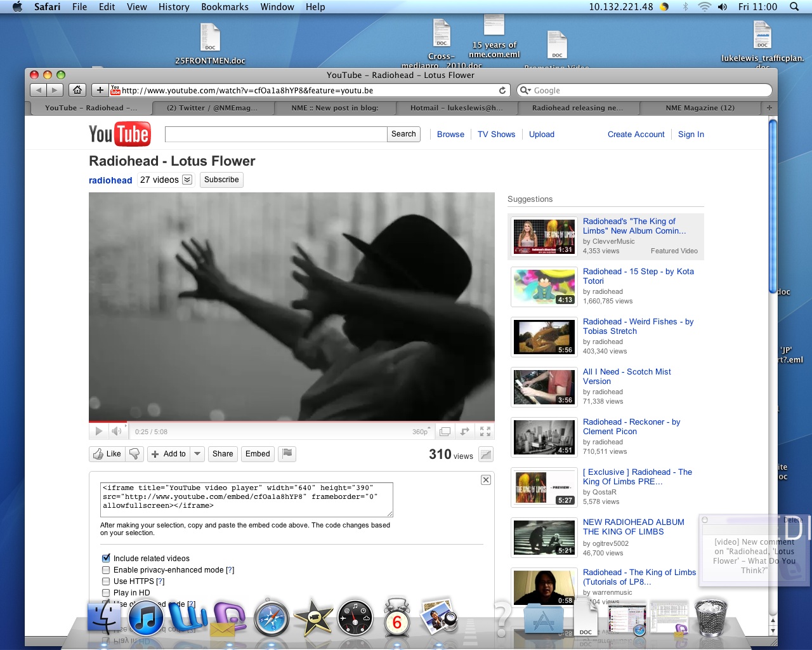Check the Use HTTPS option
Viewport: 812px width, 650px height.
pyautogui.click(x=106, y=581)
